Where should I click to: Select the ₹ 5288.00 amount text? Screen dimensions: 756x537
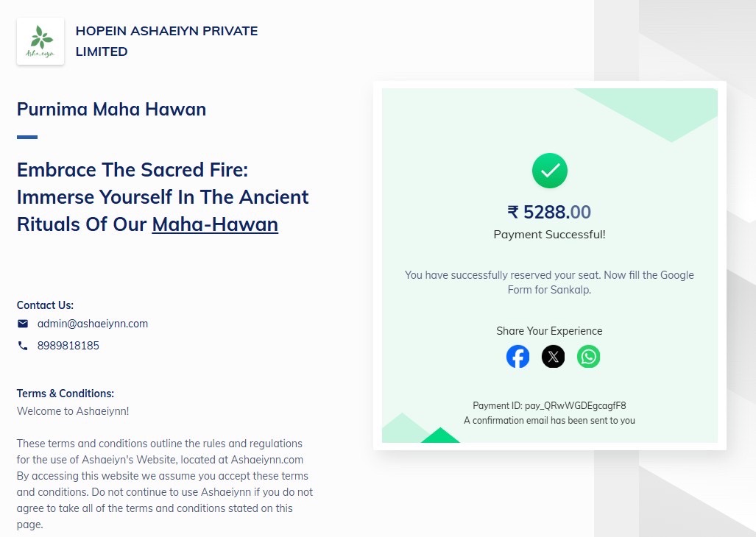pyautogui.click(x=549, y=212)
